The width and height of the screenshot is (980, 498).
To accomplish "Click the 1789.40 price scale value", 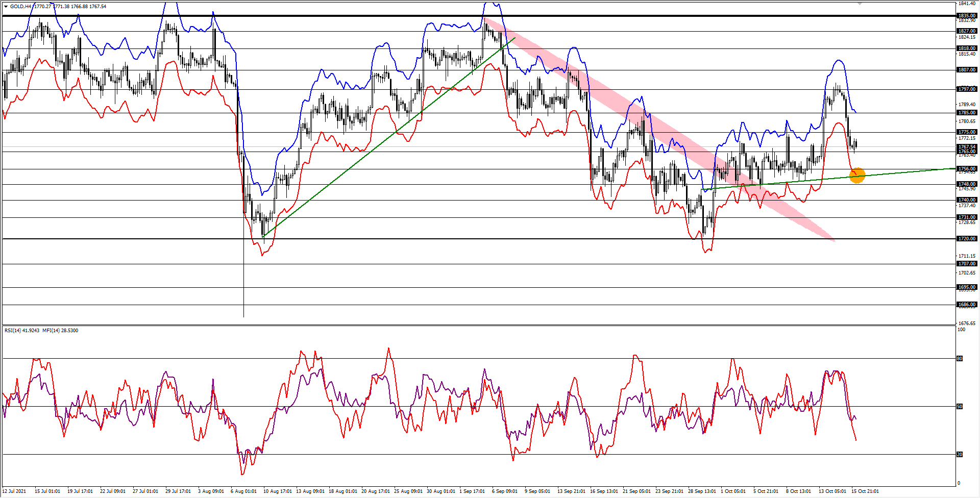I will [967, 105].
